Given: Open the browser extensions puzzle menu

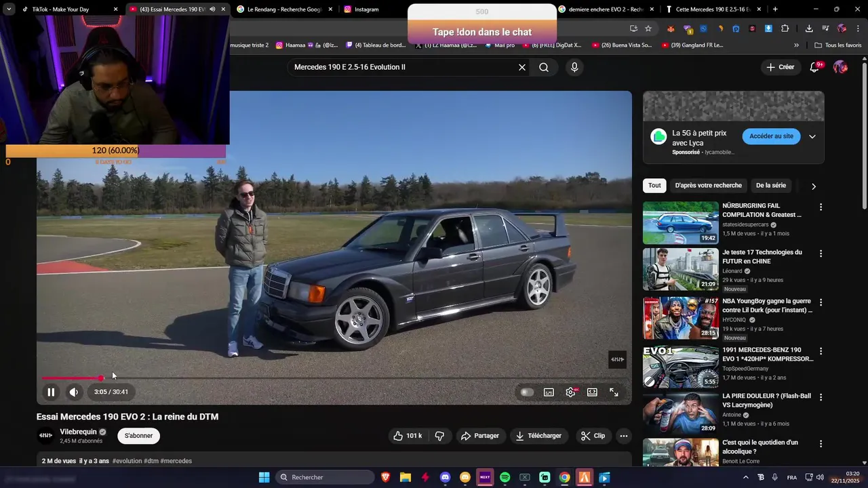Looking at the screenshot, I should pos(785,28).
